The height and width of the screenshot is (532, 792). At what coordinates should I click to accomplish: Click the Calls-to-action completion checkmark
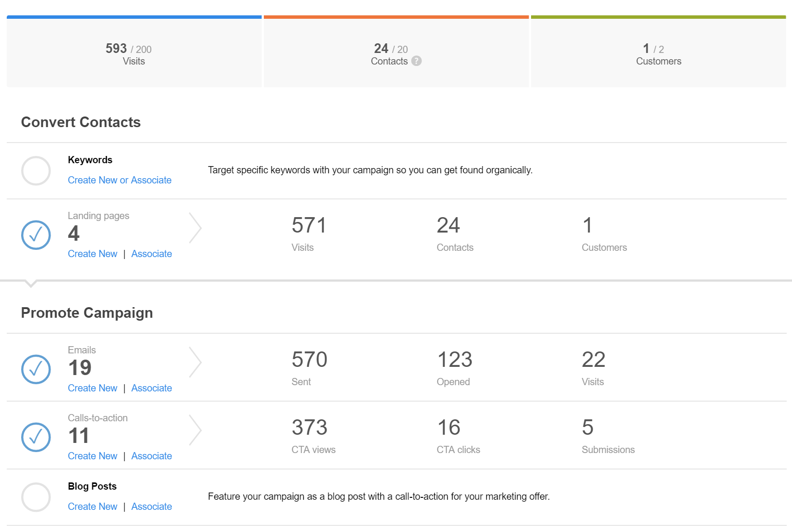[x=36, y=437]
